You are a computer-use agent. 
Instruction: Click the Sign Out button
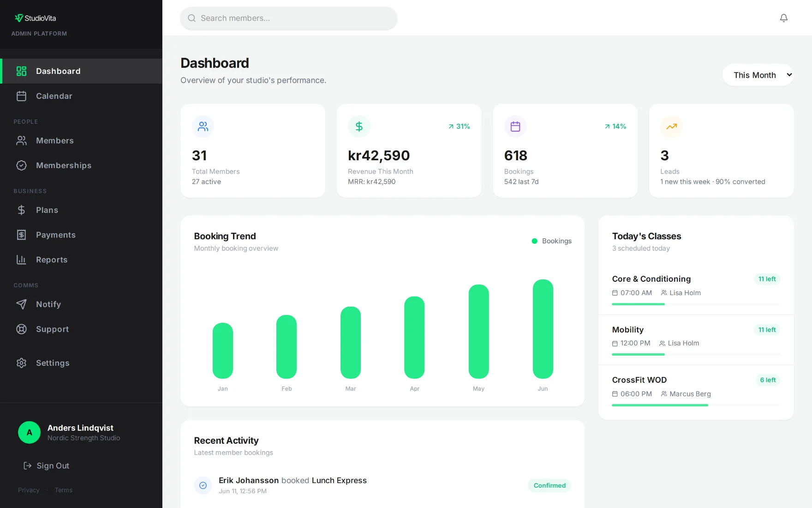coord(46,466)
